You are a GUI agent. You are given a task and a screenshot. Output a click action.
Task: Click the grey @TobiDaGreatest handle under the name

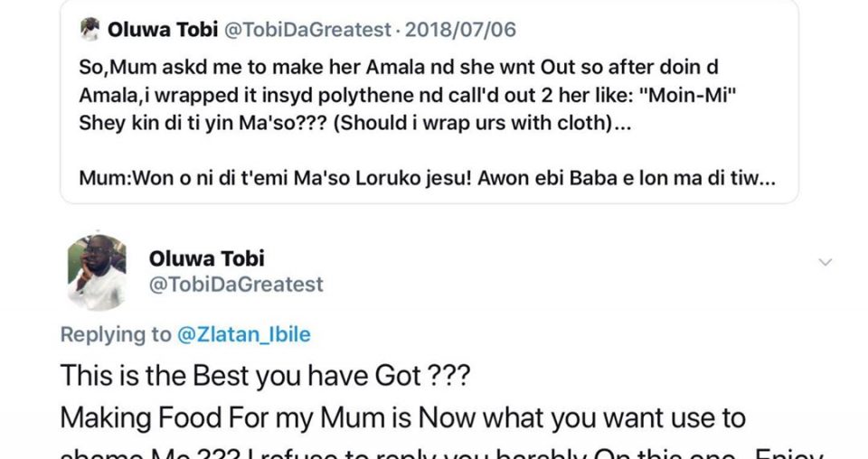235,285
